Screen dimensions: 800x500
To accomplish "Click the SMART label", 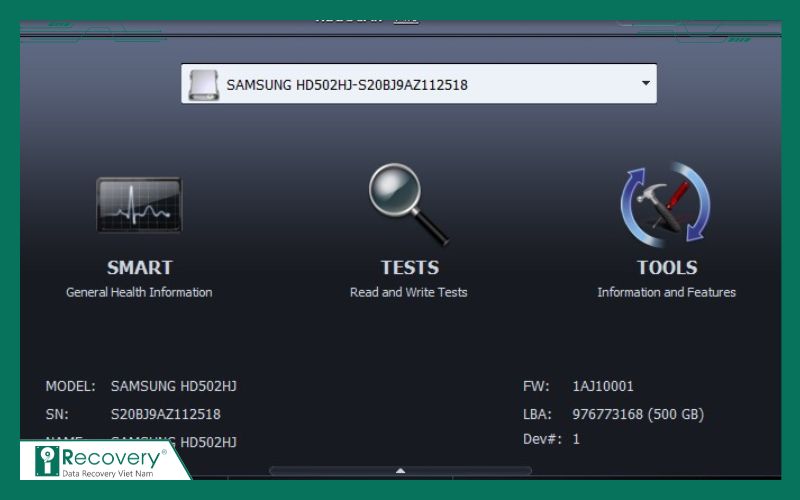I will tap(140, 267).
